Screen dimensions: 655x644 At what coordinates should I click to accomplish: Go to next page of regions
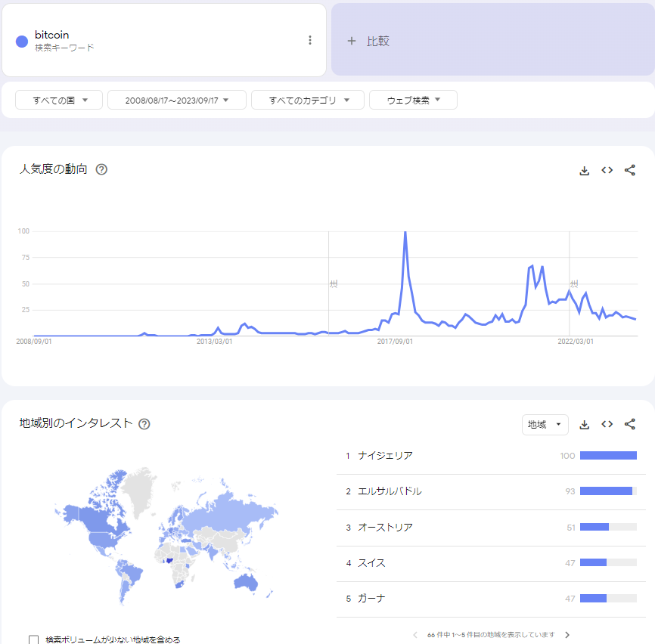tap(567, 635)
